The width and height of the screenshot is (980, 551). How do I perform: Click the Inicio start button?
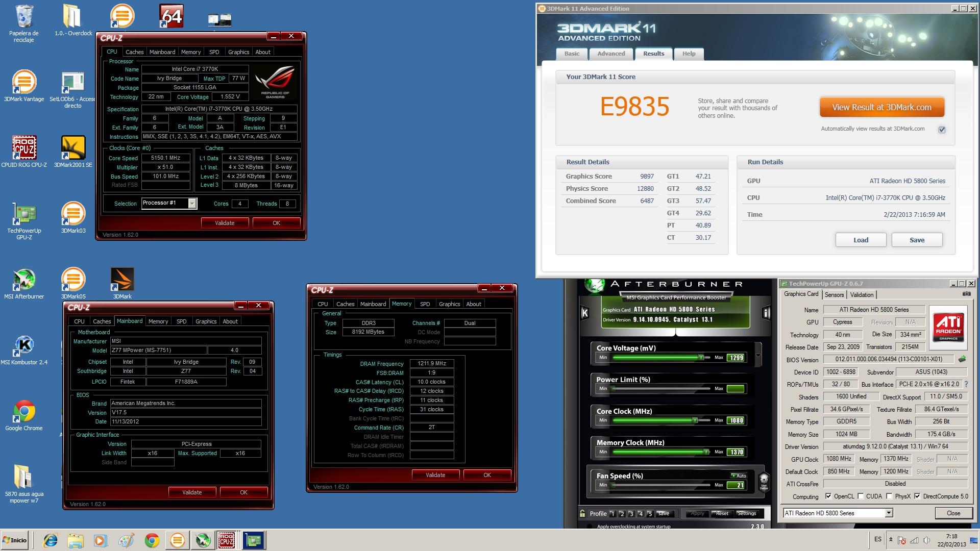[15, 540]
